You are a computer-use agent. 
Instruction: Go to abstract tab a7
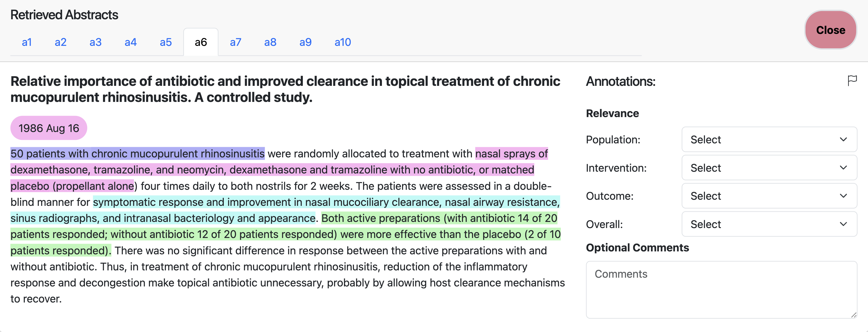235,42
